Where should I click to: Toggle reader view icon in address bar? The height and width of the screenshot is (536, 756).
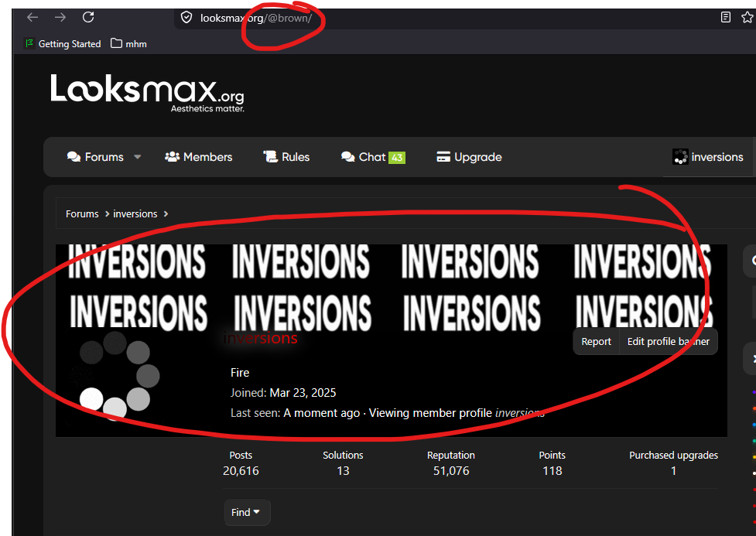pos(725,17)
